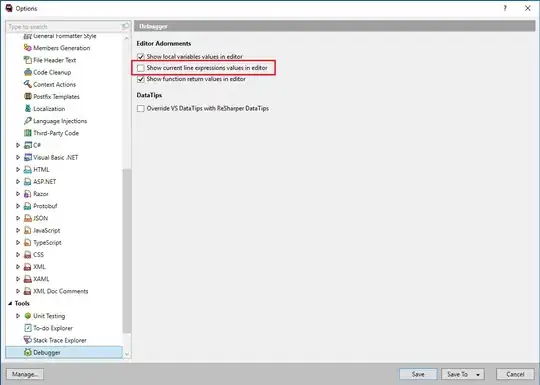Click the Options help question mark

click(x=505, y=8)
